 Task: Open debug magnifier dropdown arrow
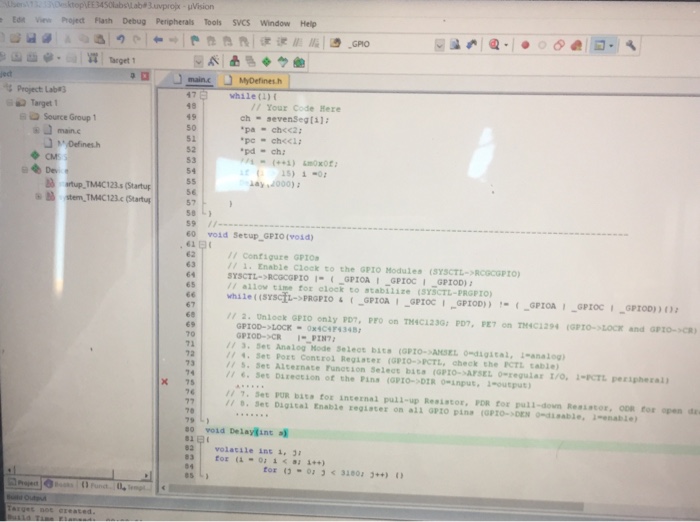506,45
